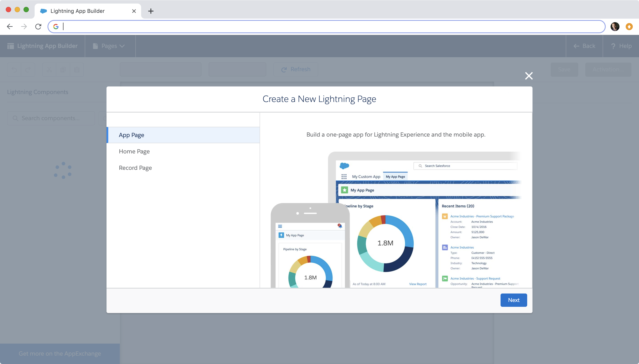Open Get more on the AppExchange link
Image resolution: width=639 pixels, height=364 pixels.
pyautogui.click(x=60, y=354)
